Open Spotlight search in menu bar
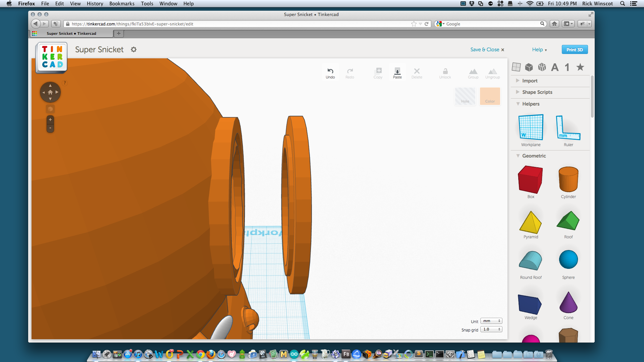The width and height of the screenshot is (644, 362). [x=623, y=4]
